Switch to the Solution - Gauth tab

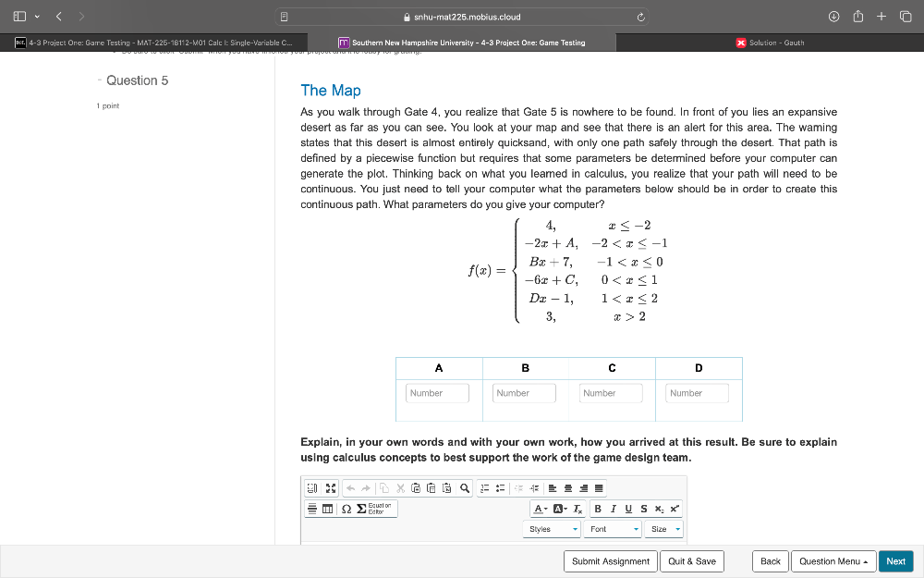(770, 43)
